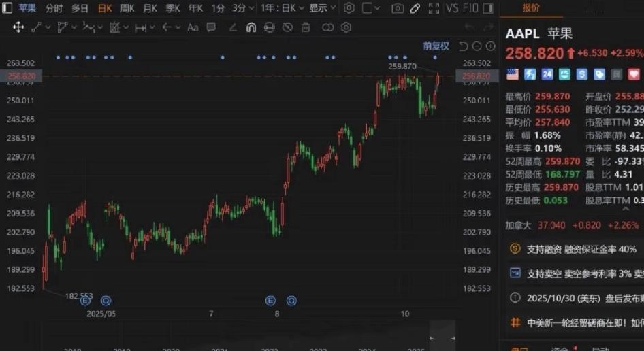Switch to 年K yearly chart
Image resolution: width=644 pixels, height=351 pixels.
[195, 8]
